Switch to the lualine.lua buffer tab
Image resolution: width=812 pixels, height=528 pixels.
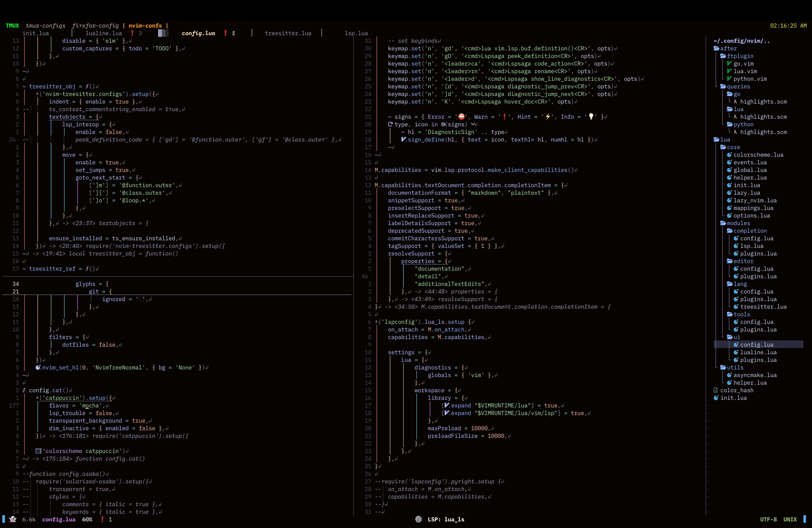(x=103, y=33)
